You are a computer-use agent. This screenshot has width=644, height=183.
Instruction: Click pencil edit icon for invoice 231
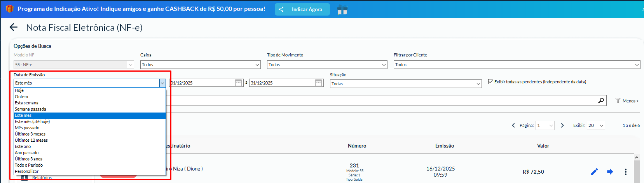594,172
